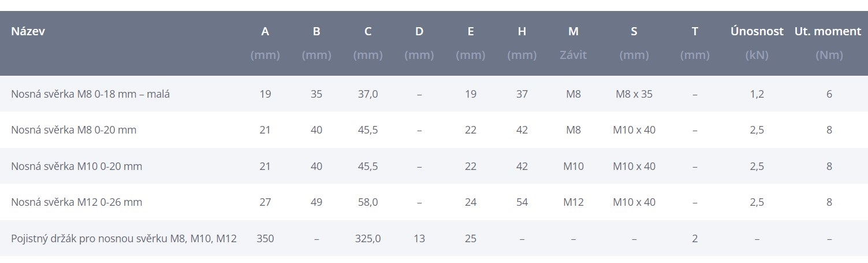Click row name Nosná svěrka M8 0-18 mm – malá
The image size is (868, 263).
90,94
